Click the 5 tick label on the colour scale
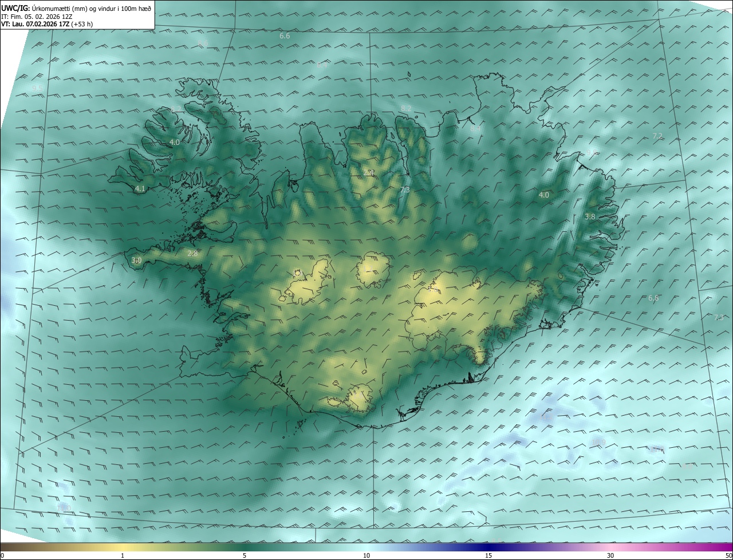The height and width of the screenshot is (560, 733). click(245, 555)
